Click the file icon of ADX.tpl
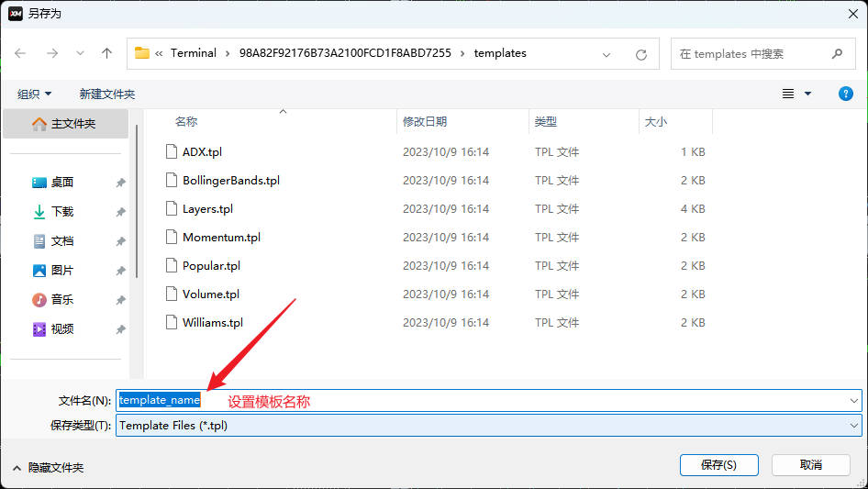 [172, 151]
